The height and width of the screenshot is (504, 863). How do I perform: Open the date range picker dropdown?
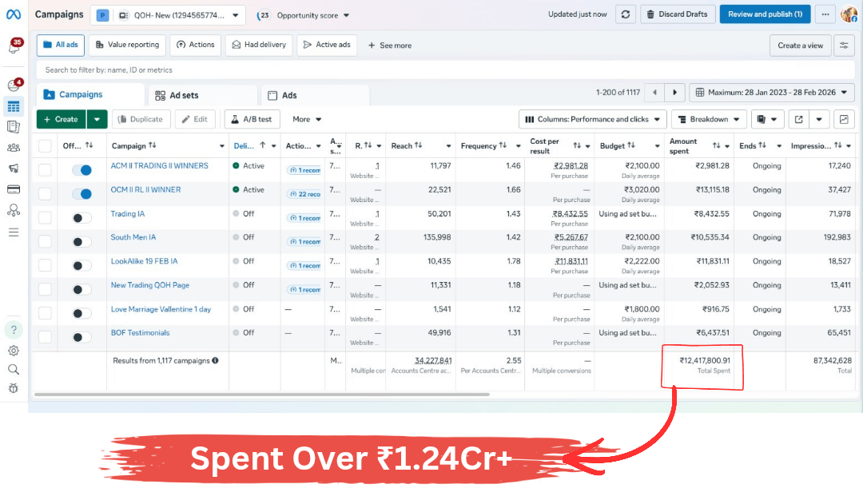coord(772,93)
